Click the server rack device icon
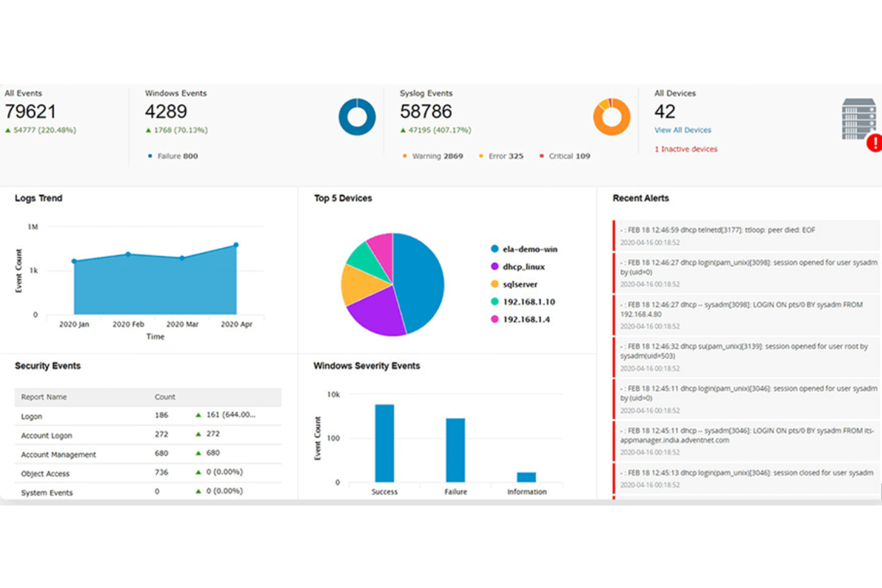The width and height of the screenshot is (882, 588). point(855,118)
